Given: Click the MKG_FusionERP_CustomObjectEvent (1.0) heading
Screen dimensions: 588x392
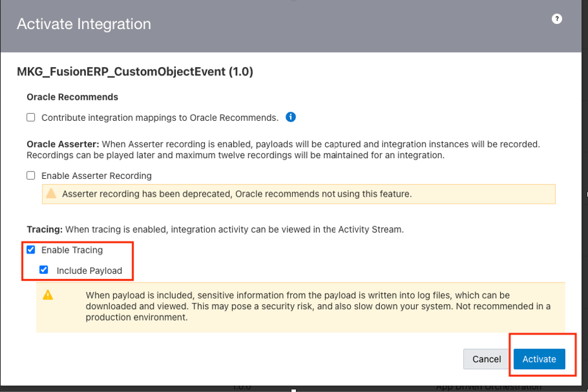Looking at the screenshot, I should tap(135, 71).
